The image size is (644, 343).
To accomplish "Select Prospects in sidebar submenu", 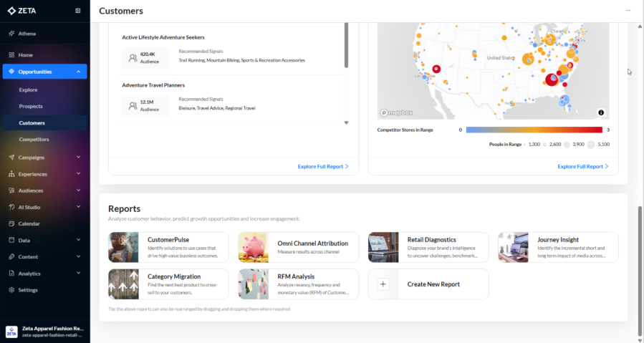I will coord(31,106).
